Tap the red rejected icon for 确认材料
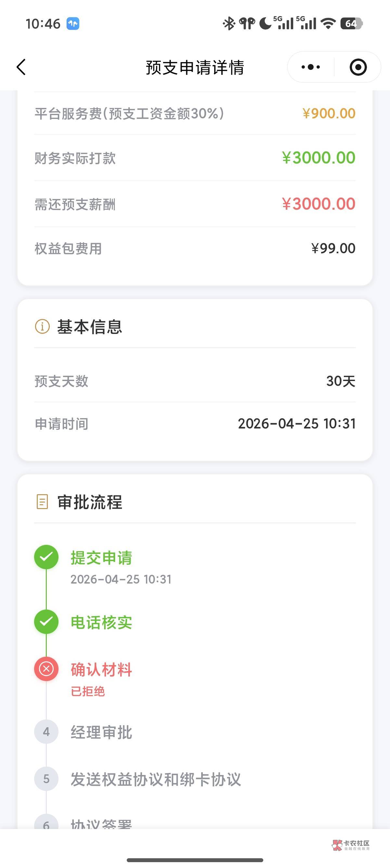Image resolution: width=390 pixels, height=868 pixels. point(46,669)
